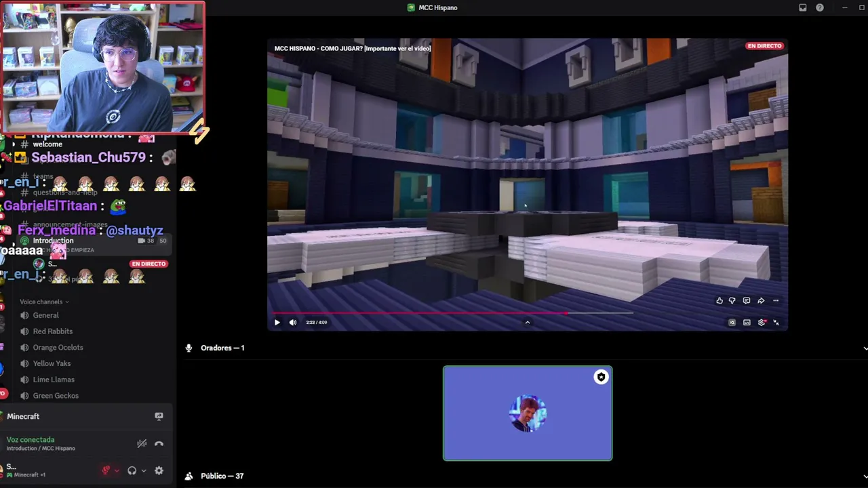
Task: Collapse the Oradores section
Action: [865, 348]
